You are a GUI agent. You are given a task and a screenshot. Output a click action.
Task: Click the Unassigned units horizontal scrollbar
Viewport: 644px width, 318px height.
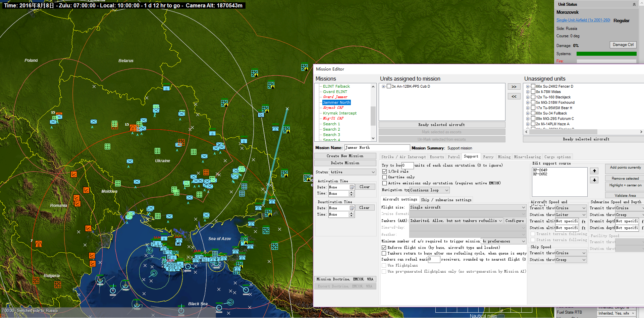[x=563, y=132]
